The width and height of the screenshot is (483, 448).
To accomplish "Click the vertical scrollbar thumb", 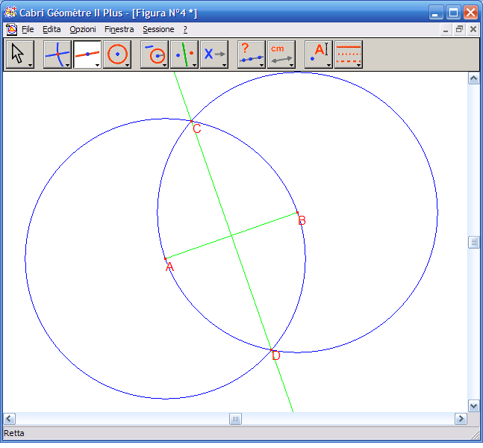I will point(473,242).
